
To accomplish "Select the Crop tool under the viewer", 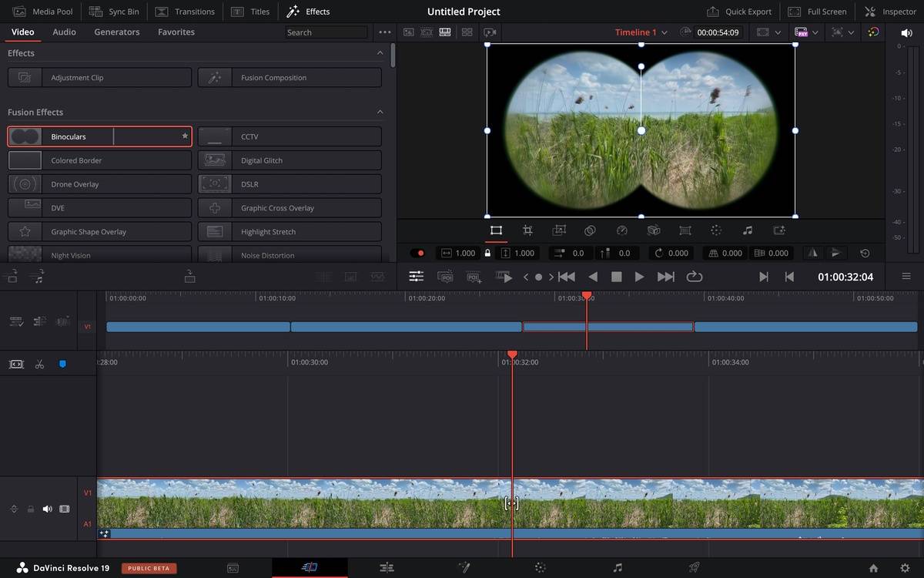I will click(x=527, y=230).
